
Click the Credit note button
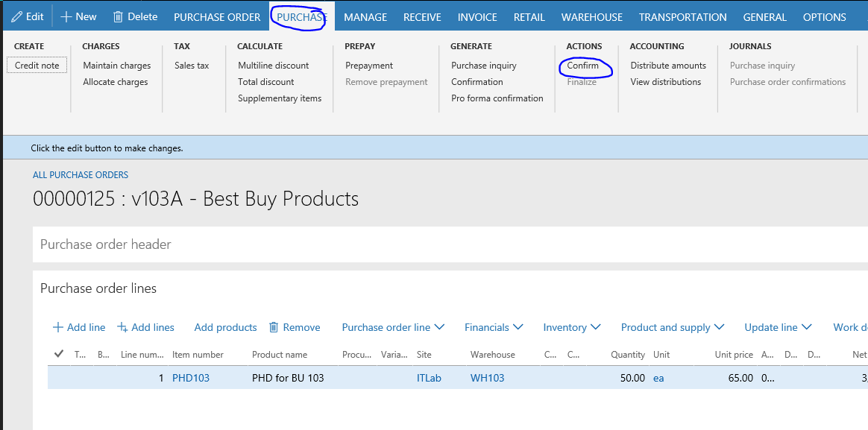pyautogui.click(x=37, y=66)
